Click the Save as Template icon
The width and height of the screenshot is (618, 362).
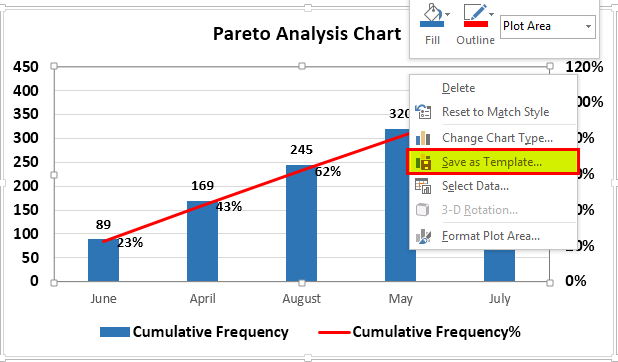point(424,162)
